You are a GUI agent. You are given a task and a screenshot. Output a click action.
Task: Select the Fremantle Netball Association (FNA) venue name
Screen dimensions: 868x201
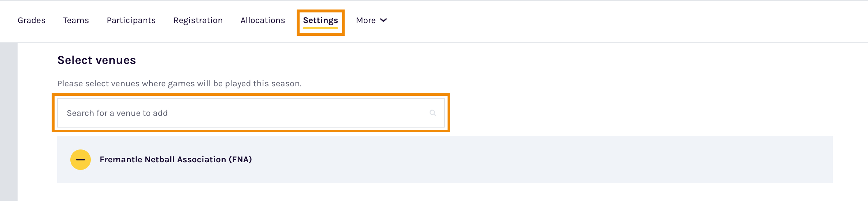[176, 160]
